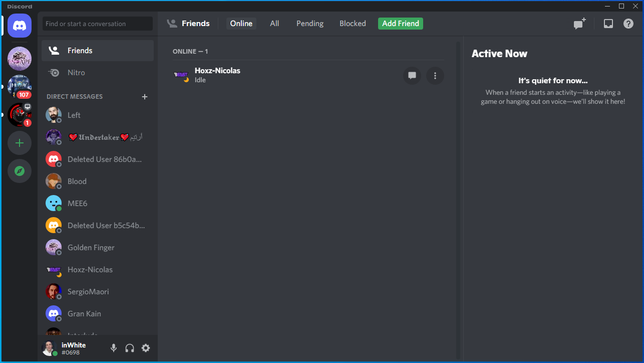Mute the microphone
This screenshot has width=644, height=363.
point(114,348)
